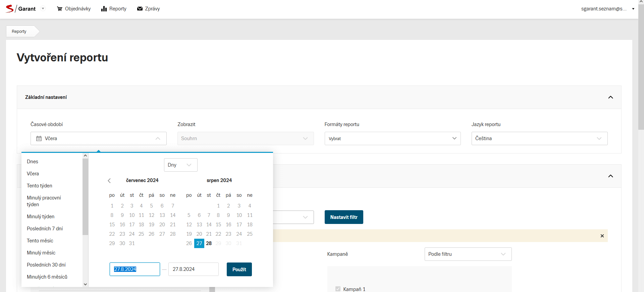
Task: Pick 28 in srpen 2024 calendar
Action: (x=209, y=243)
